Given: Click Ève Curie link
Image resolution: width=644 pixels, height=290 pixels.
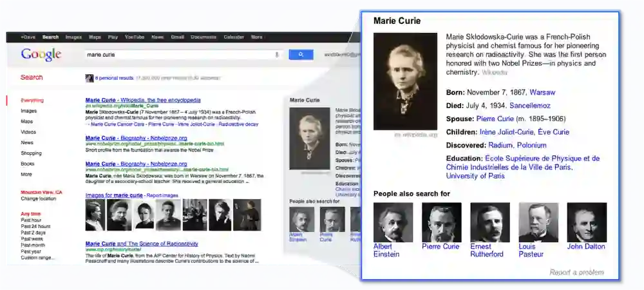Looking at the screenshot, I should click(x=553, y=132).
